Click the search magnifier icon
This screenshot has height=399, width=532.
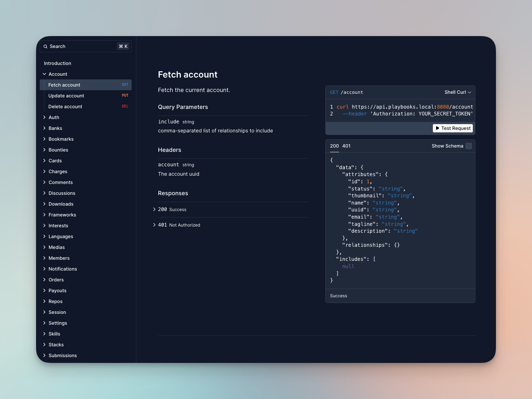pos(45,47)
